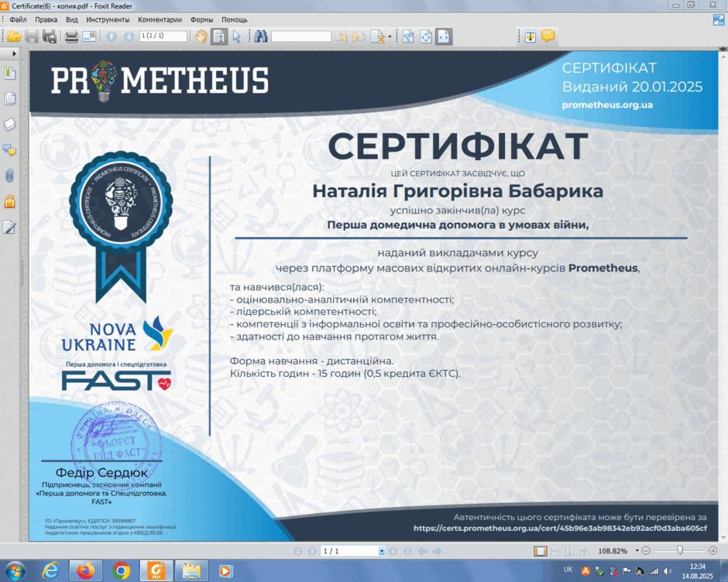Click the toolbar page number field
This screenshot has height=582, width=728.
[163, 36]
